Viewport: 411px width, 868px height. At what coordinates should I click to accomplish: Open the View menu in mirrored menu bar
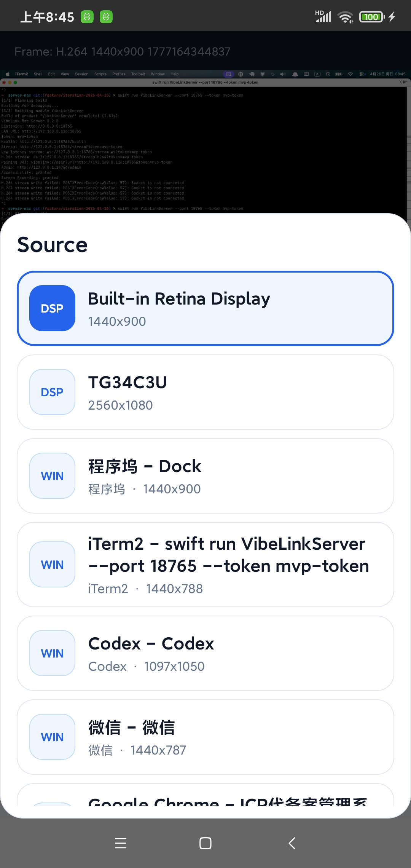(x=65, y=74)
